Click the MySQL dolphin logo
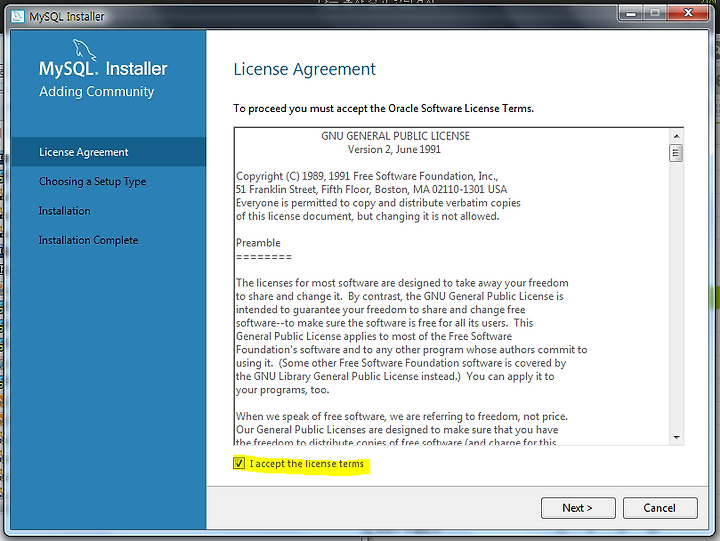Image resolution: width=720 pixels, height=541 pixels. click(84, 50)
